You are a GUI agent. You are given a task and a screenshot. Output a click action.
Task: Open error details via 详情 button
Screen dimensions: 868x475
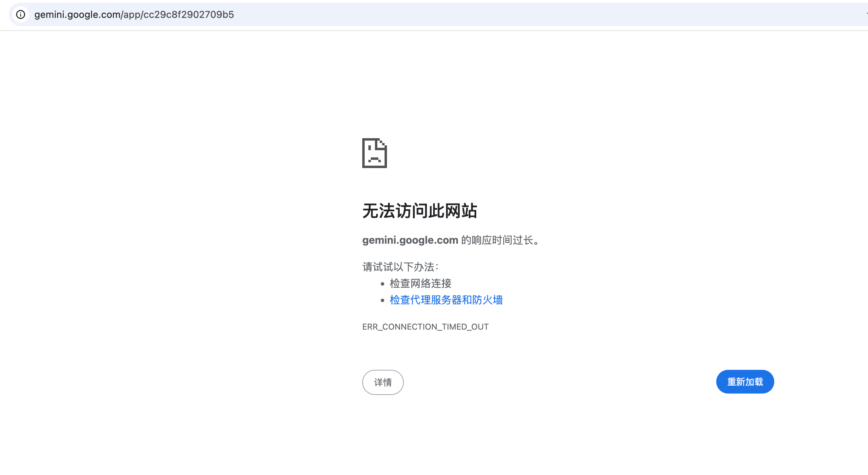click(382, 382)
